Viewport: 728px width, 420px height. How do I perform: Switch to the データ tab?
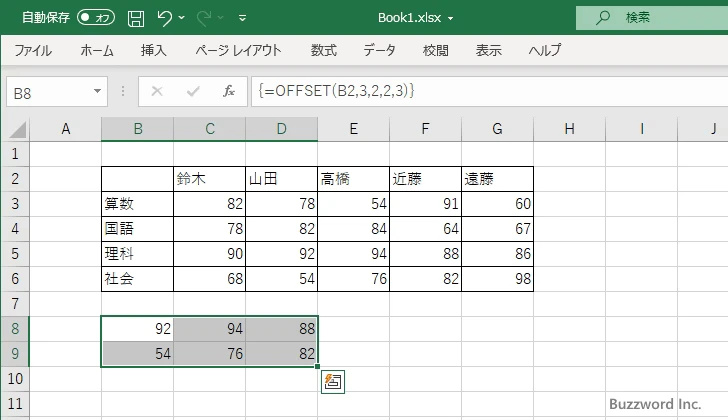point(379,50)
